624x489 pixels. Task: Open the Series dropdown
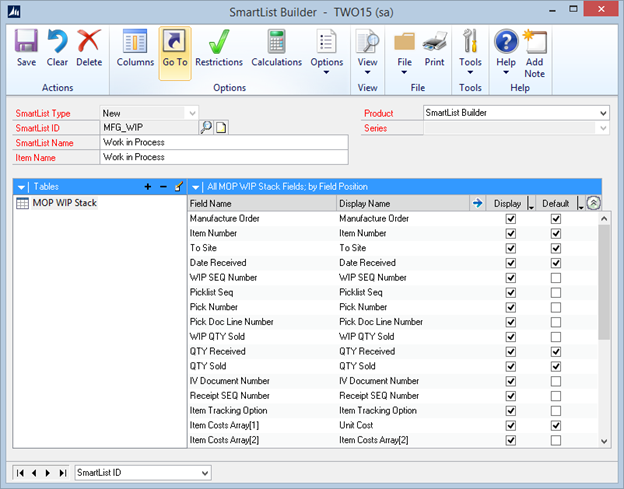(x=603, y=128)
